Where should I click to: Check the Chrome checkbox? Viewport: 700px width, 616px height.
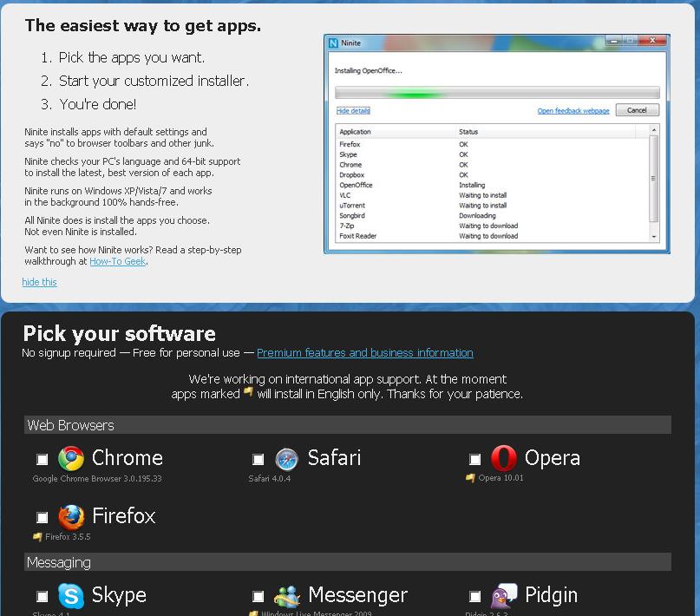coord(43,459)
